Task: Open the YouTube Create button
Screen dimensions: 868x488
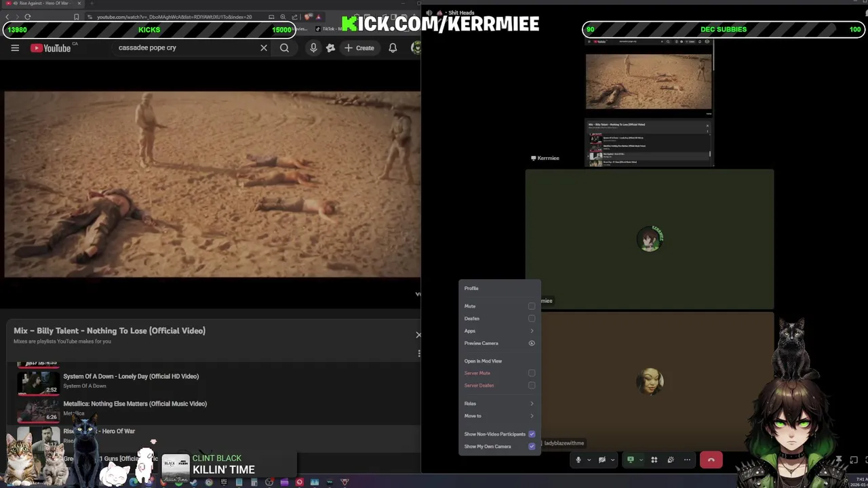Action: [359, 48]
